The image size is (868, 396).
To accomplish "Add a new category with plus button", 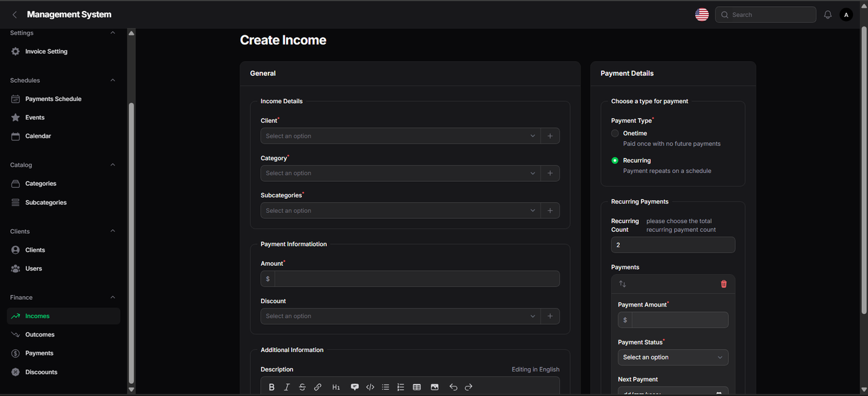I will (x=550, y=173).
